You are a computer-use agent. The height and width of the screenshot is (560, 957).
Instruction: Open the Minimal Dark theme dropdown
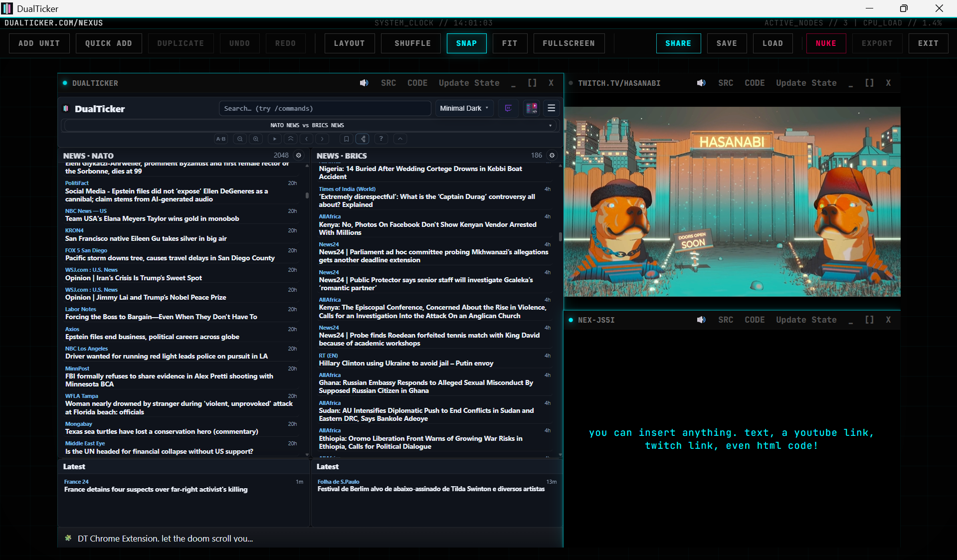click(x=463, y=108)
